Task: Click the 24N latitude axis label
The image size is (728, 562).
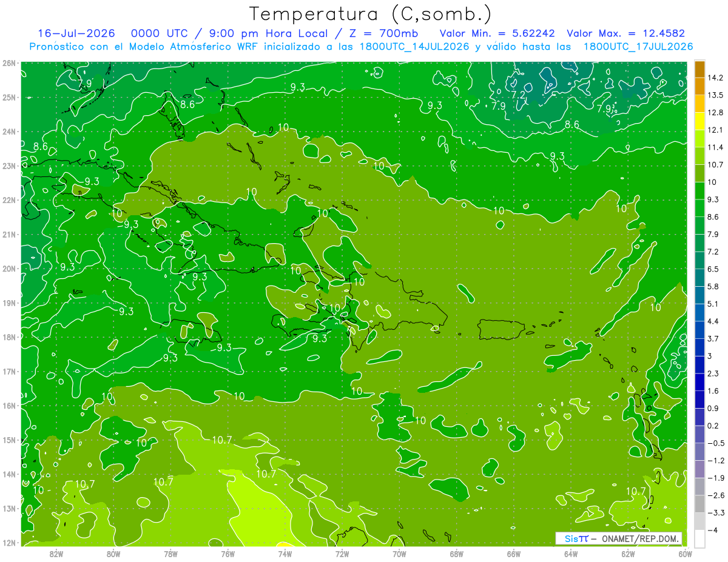Action: tap(8, 131)
